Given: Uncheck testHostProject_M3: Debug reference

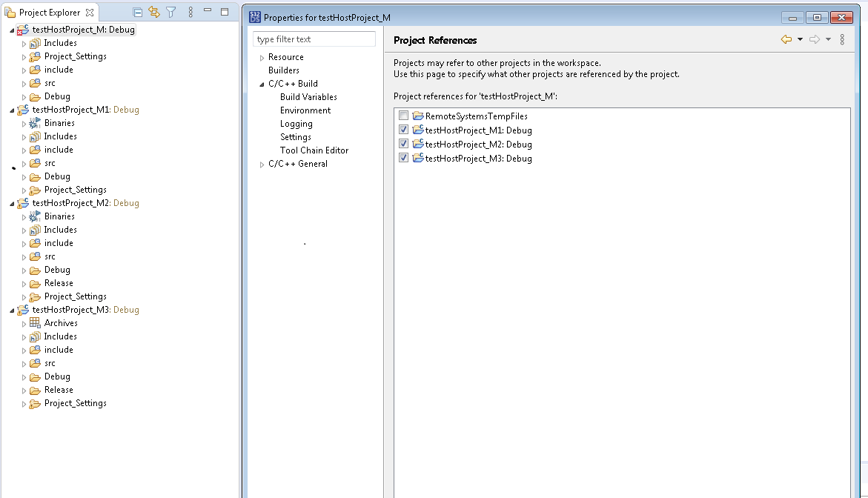Looking at the screenshot, I should point(403,158).
